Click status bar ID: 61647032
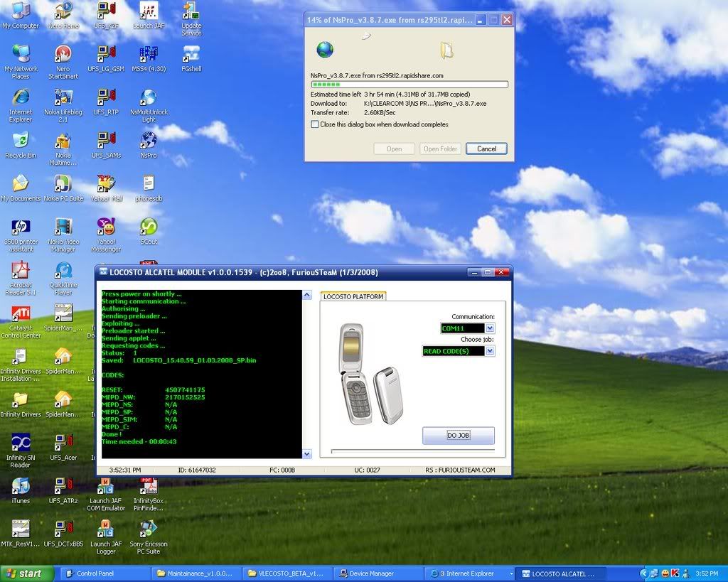The height and width of the screenshot is (582, 728). point(197,470)
